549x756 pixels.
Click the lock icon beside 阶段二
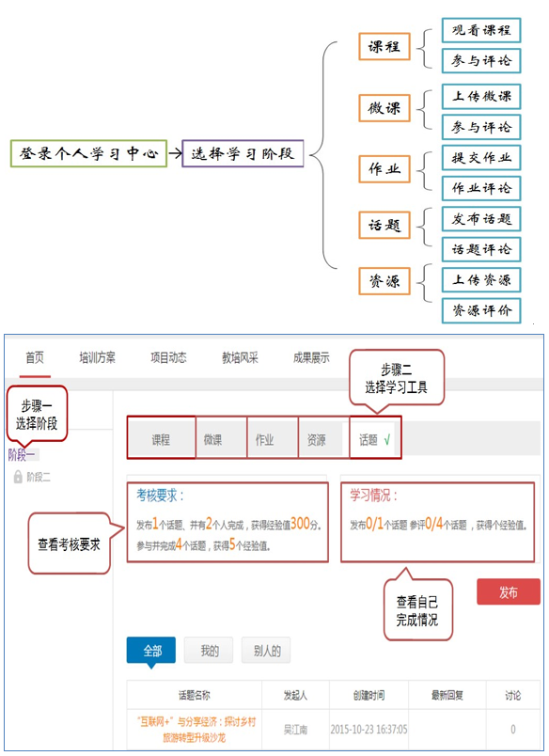pos(18,477)
